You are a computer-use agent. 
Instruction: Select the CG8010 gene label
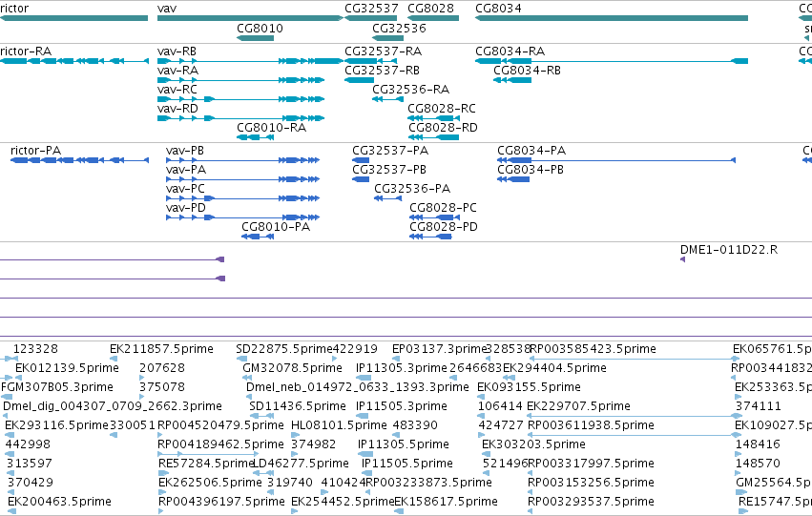point(260,28)
